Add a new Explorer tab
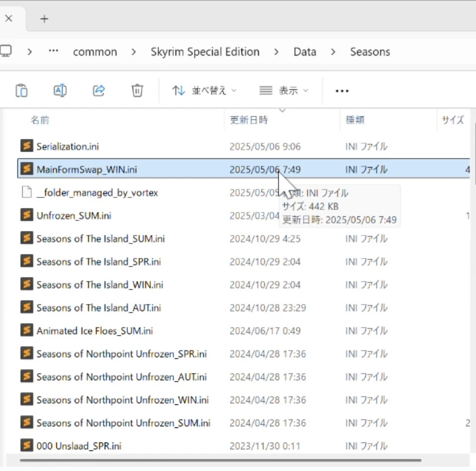Screen dimensions: 476x471 pos(44,19)
